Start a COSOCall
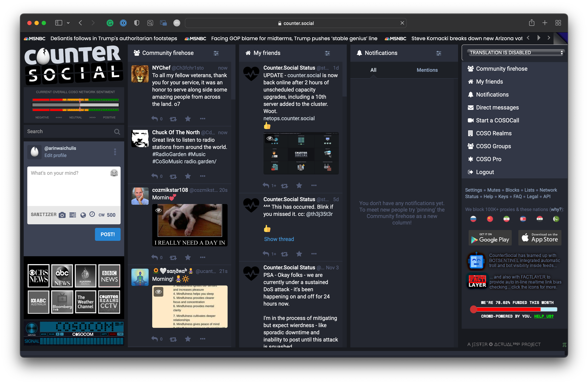Viewport: 588px width, 384px height. coord(498,120)
